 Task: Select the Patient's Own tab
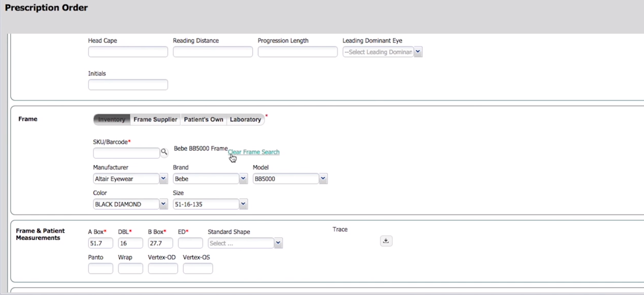click(x=203, y=119)
